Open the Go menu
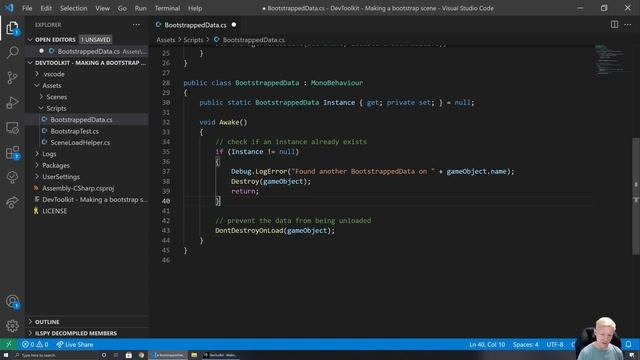 coord(122,8)
